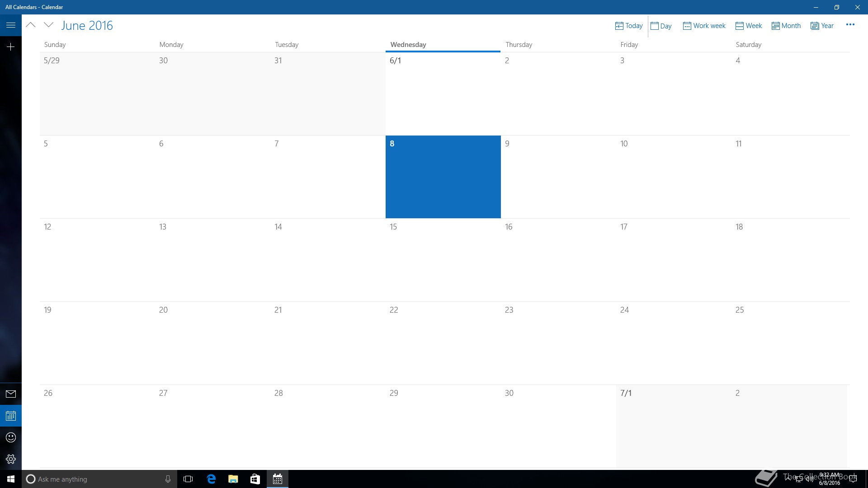Click the Saturday column header
Viewport: 868px width, 488px height.
748,45
